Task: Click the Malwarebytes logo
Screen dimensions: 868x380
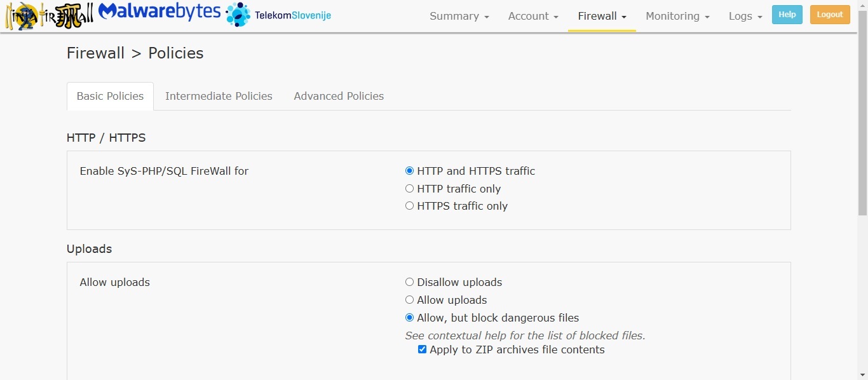Action: [x=159, y=12]
